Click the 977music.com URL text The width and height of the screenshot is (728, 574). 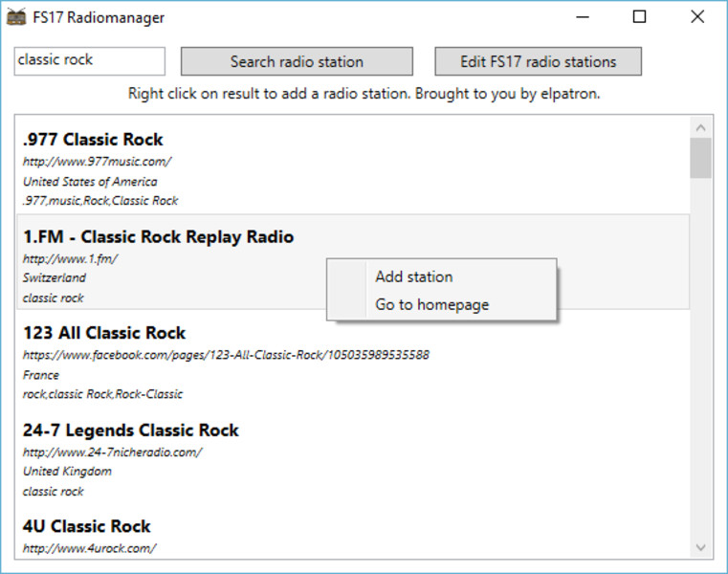pyautogui.click(x=97, y=162)
